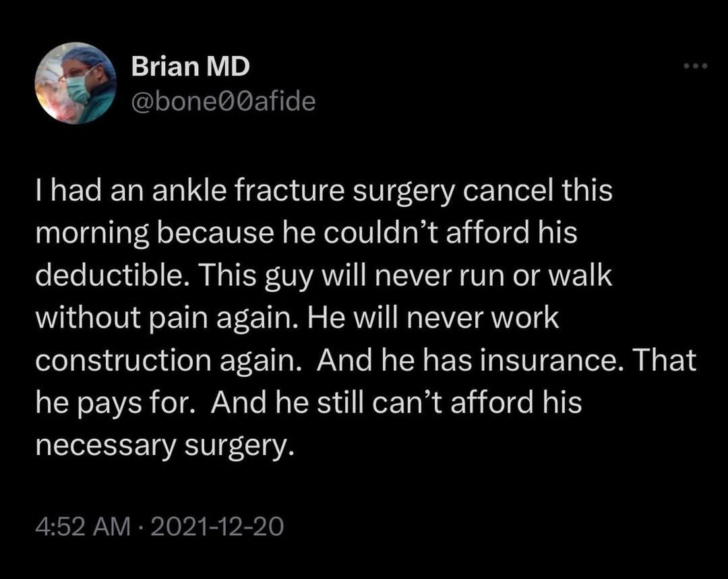Image resolution: width=728 pixels, height=579 pixels.
Task: Click the 4:52 AM timestamp
Action: pos(83,526)
